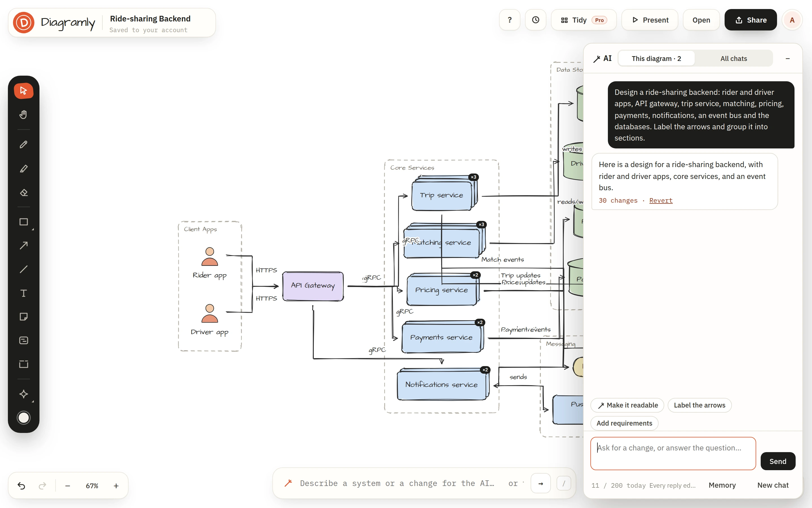Viewport: 812px width, 508px height.
Task: Select the rectangle shape tool
Action: click(23, 222)
